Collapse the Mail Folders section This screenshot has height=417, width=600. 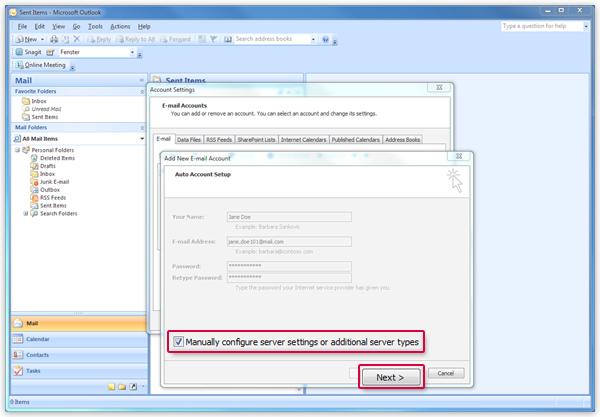142,128
